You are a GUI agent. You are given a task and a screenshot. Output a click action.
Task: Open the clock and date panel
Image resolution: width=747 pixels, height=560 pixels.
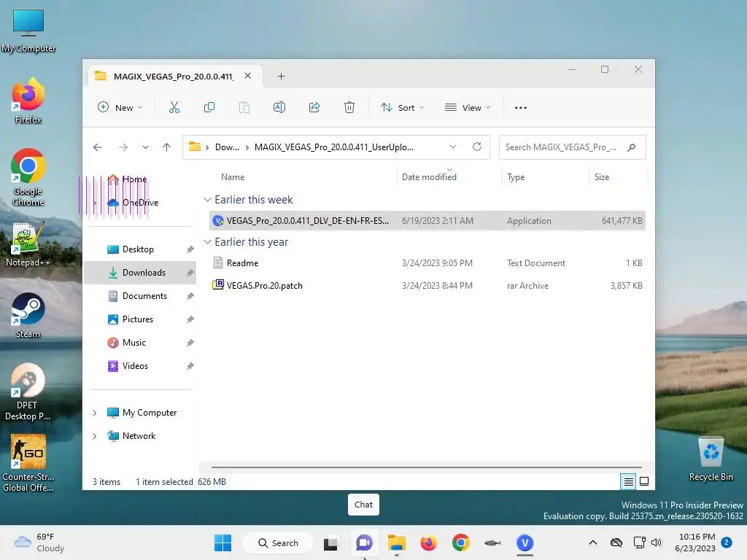(695, 542)
